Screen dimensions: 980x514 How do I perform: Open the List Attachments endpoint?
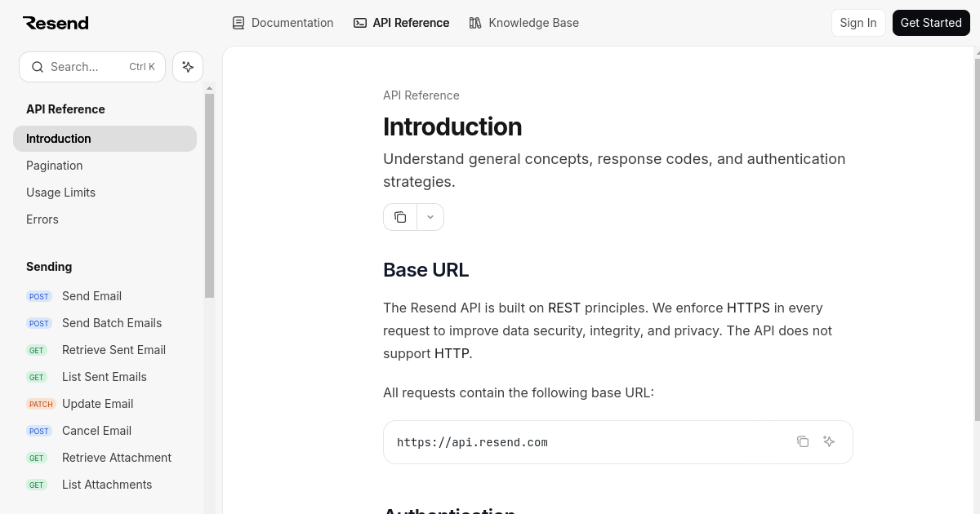point(105,485)
